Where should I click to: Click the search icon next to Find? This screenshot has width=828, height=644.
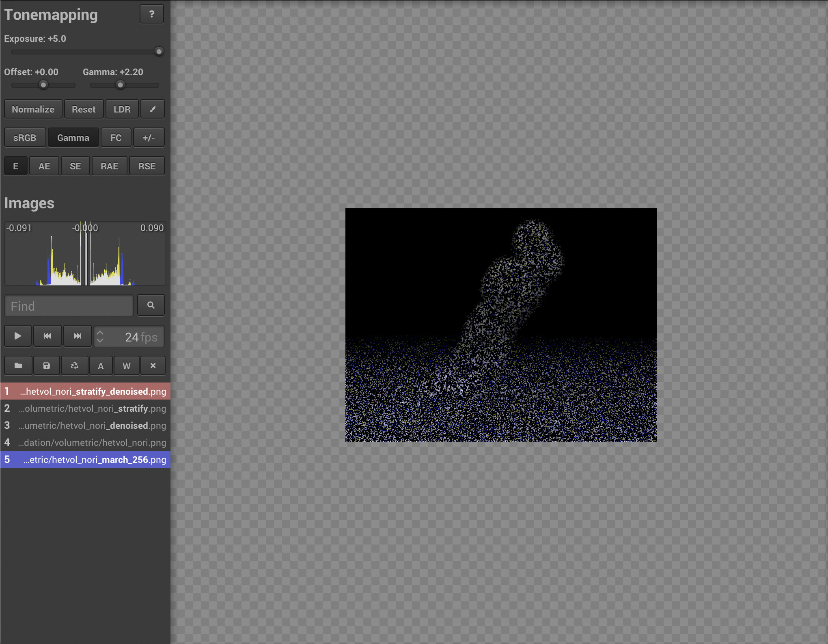pyautogui.click(x=151, y=305)
